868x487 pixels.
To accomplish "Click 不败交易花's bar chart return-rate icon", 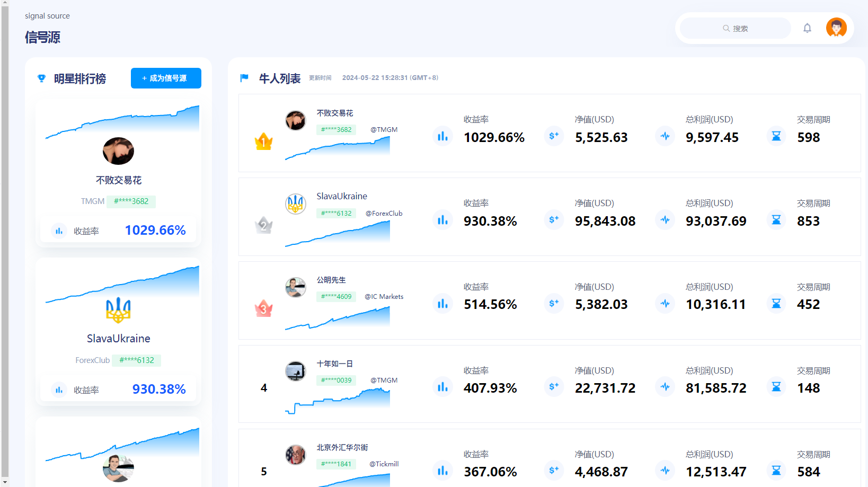I will (442, 136).
